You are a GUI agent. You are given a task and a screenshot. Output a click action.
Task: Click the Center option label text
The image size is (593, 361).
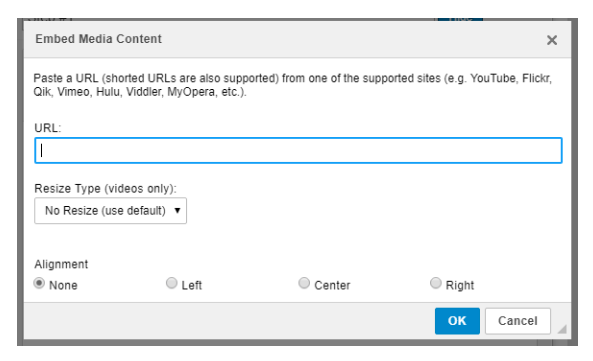coord(332,285)
